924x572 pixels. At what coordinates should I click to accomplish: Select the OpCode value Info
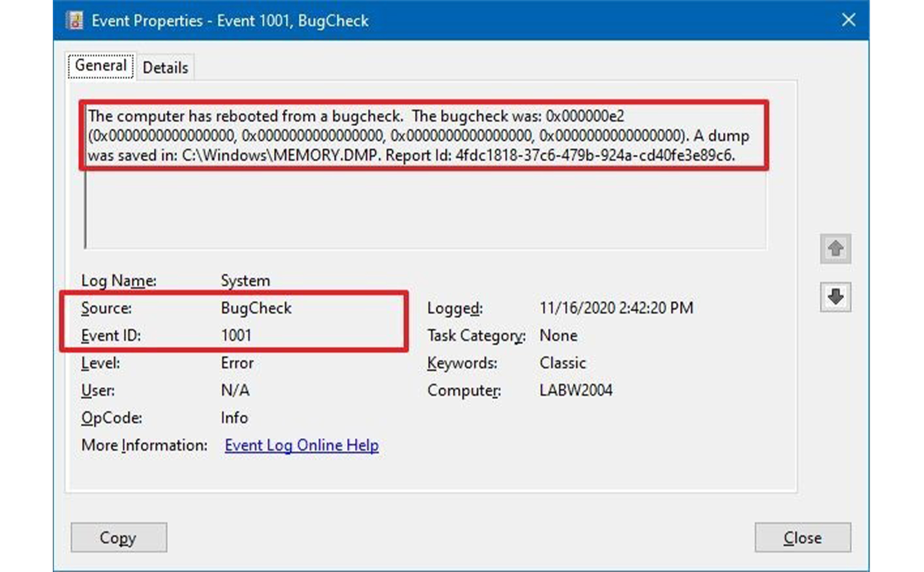[x=234, y=418]
